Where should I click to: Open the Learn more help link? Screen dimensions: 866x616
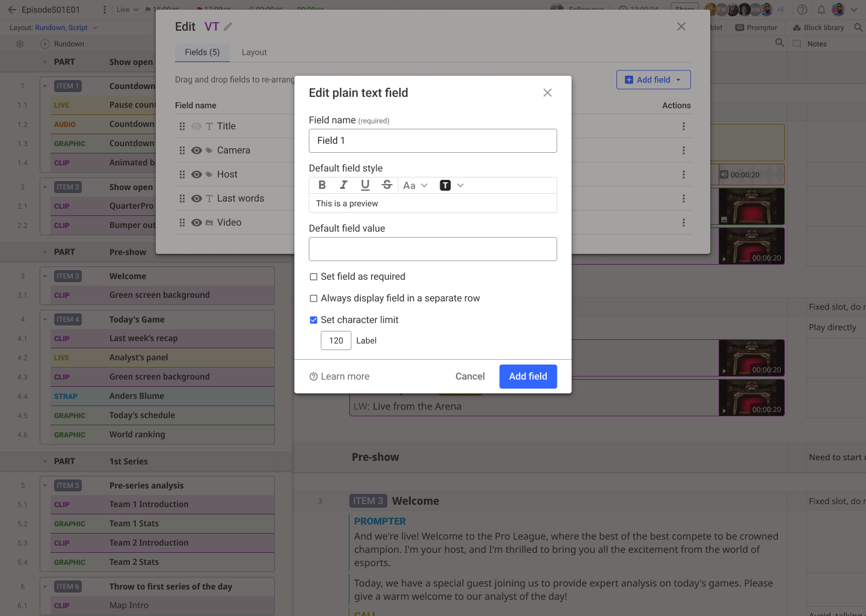click(x=339, y=377)
